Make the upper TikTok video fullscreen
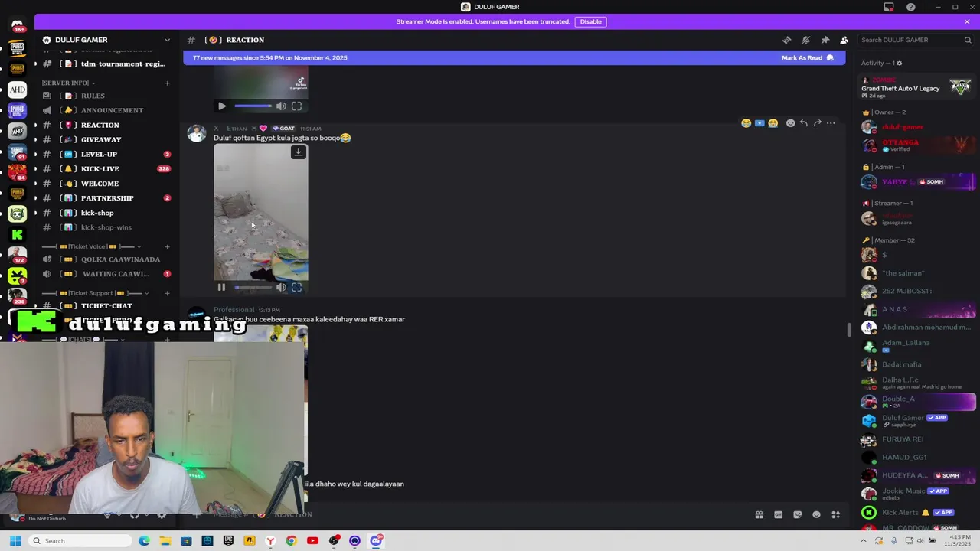 pyautogui.click(x=296, y=106)
